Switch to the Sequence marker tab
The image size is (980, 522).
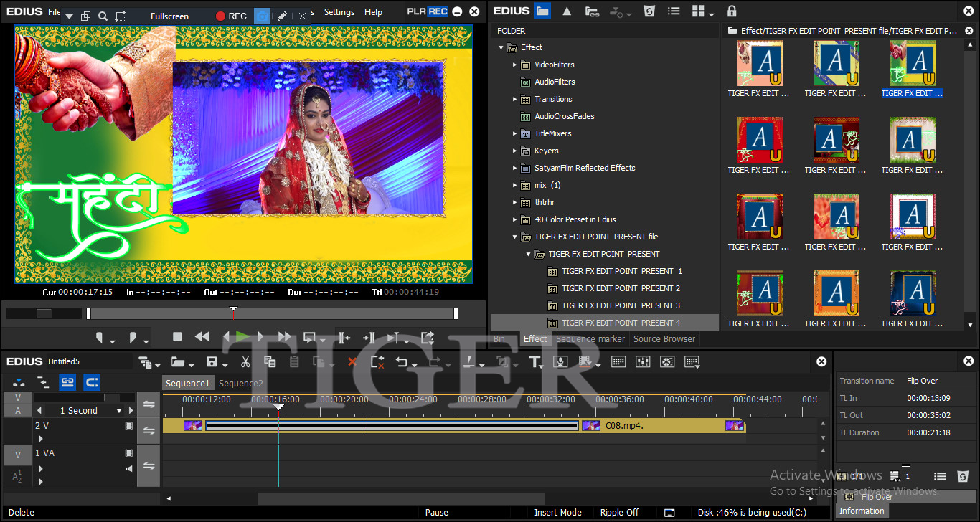pos(590,339)
